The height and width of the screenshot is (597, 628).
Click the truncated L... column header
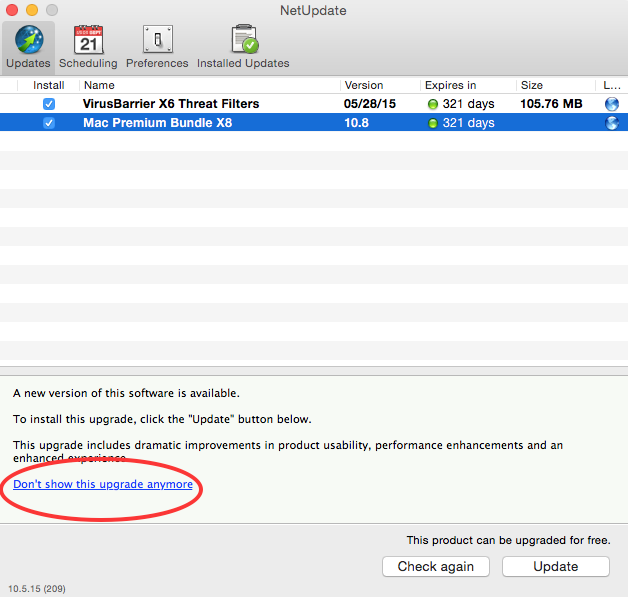[x=612, y=85]
